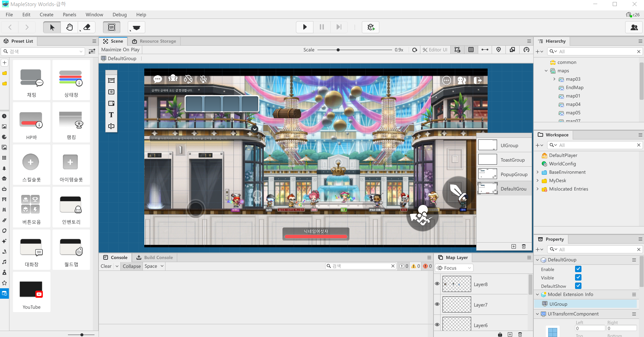Select the arrow selection tool
644x337 pixels.
52,27
